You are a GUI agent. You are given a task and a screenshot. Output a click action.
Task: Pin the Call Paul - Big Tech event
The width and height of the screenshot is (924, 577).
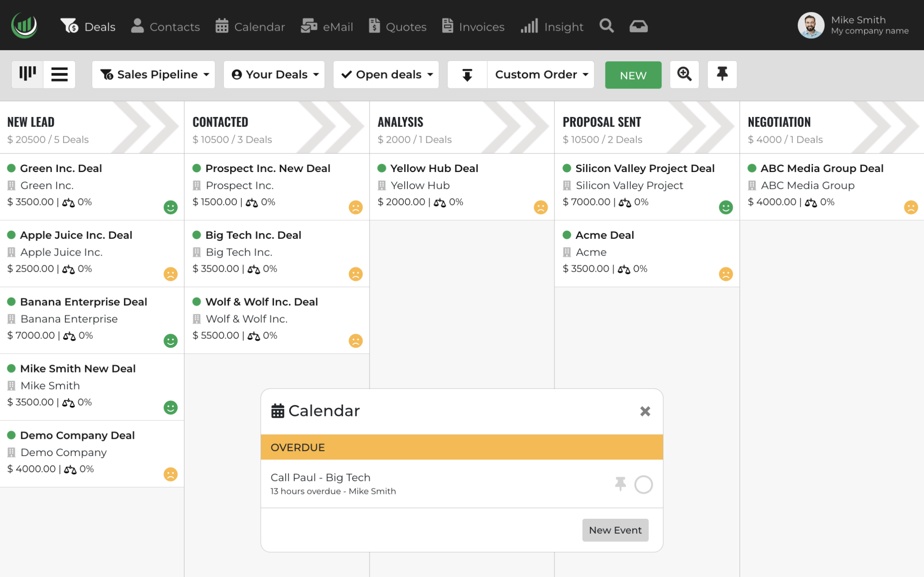pos(620,484)
